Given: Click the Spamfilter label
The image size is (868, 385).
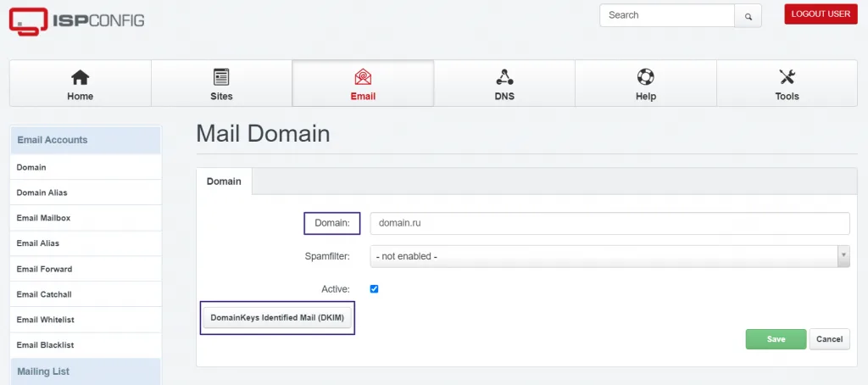Looking at the screenshot, I should pyautogui.click(x=327, y=256).
